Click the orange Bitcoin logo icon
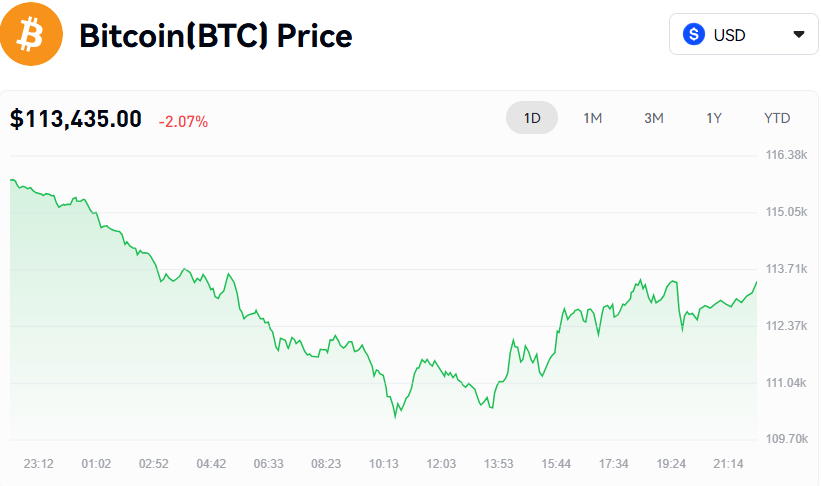Image resolution: width=821 pixels, height=486 pixels. click(30, 35)
